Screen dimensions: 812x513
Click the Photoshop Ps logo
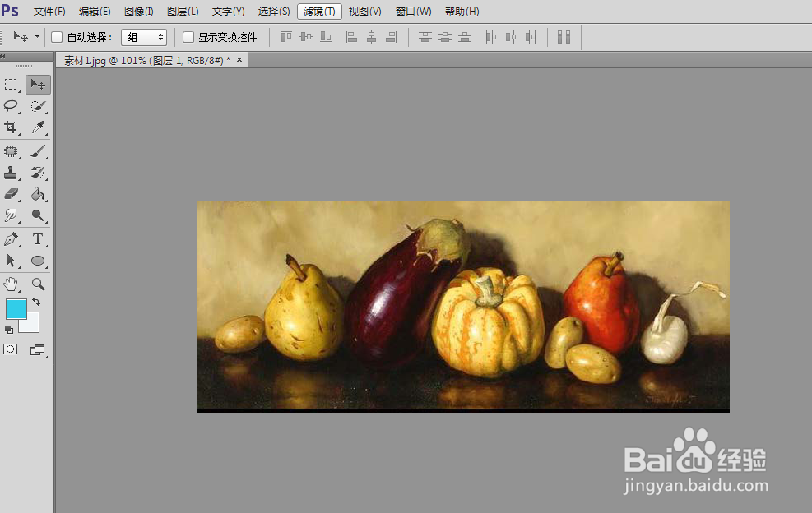point(10,11)
